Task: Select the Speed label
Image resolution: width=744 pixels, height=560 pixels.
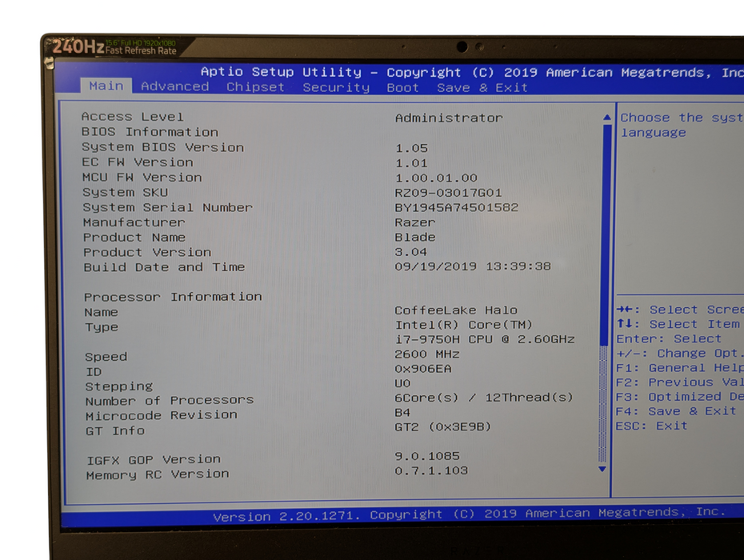Action: click(x=106, y=357)
